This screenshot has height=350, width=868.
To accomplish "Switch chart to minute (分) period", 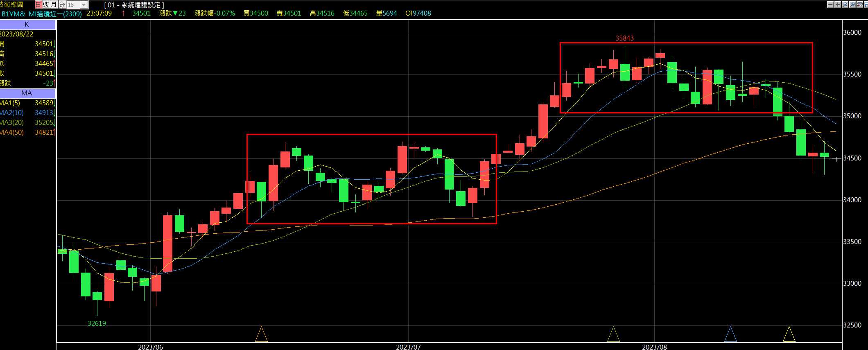I will click(x=61, y=5).
